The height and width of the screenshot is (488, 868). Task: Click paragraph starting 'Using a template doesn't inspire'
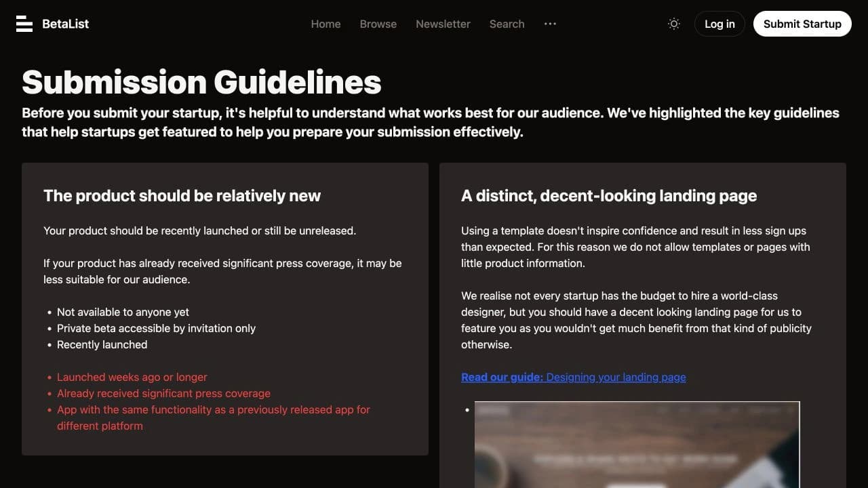(x=635, y=247)
